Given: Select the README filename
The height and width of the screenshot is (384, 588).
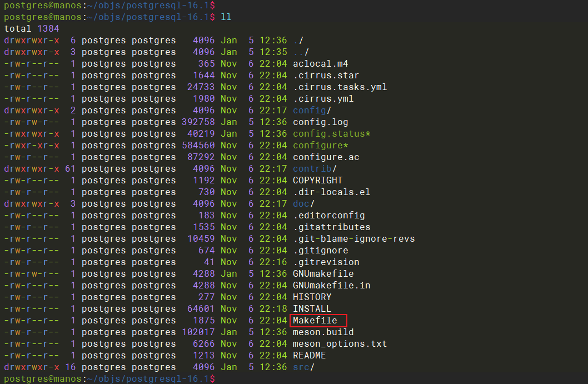Looking at the screenshot, I should [310, 356].
